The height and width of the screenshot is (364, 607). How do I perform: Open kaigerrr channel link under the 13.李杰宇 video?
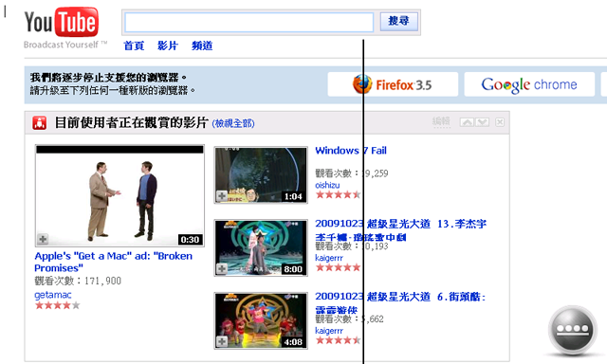pyautogui.click(x=329, y=258)
